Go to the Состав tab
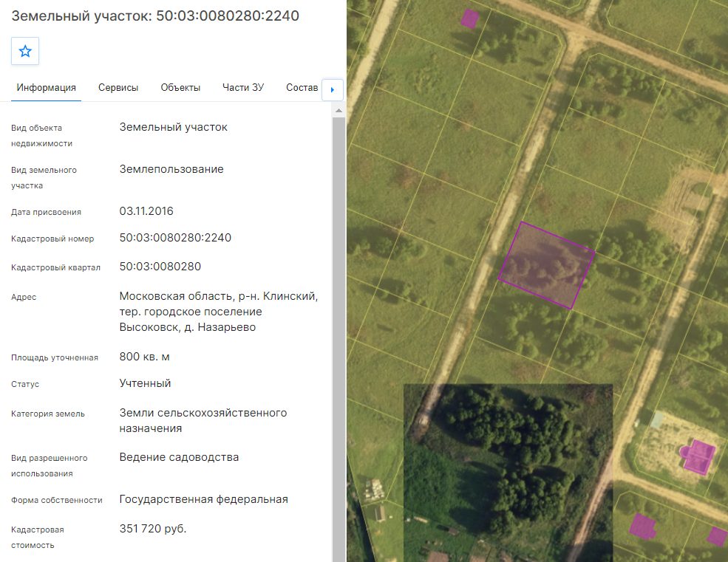 click(302, 88)
